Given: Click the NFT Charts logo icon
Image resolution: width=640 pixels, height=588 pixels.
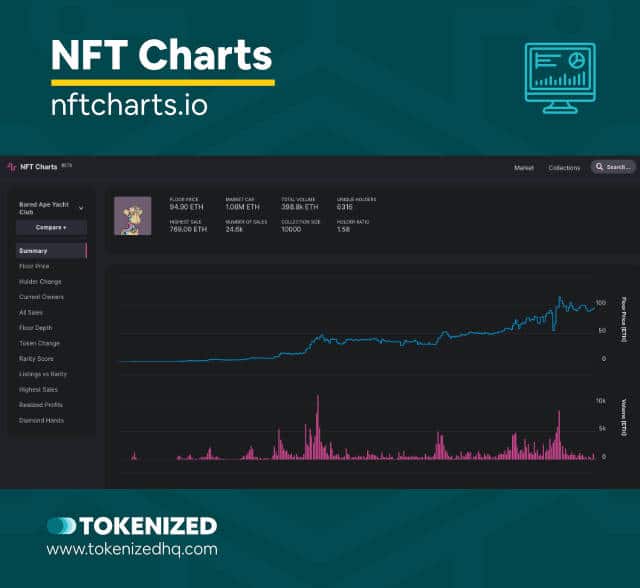Looking at the screenshot, I should 12,166.
